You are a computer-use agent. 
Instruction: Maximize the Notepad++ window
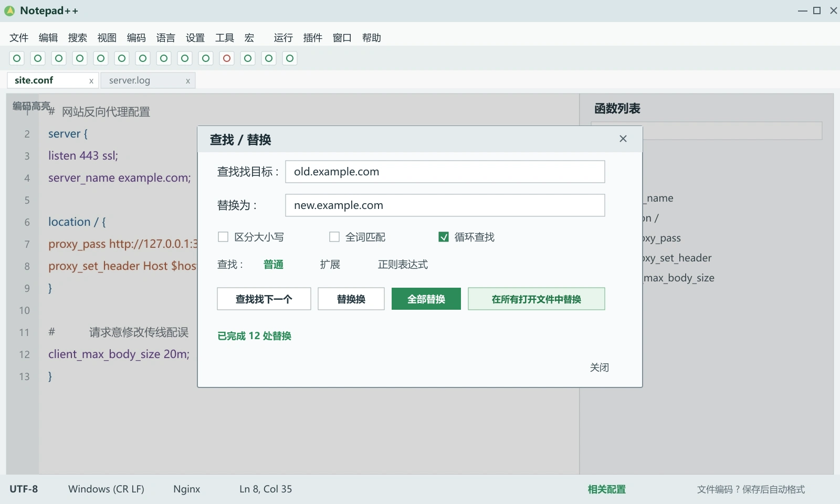(817, 10)
